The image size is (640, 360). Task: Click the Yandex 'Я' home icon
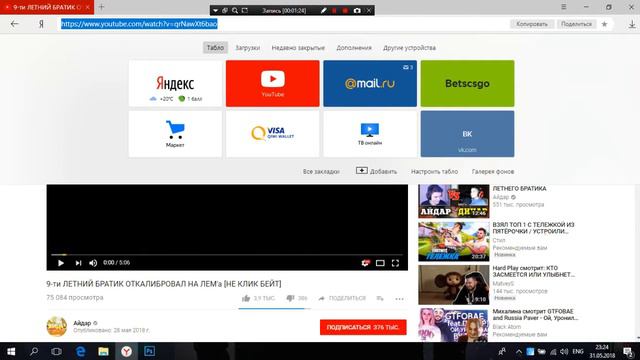[41, 24]
